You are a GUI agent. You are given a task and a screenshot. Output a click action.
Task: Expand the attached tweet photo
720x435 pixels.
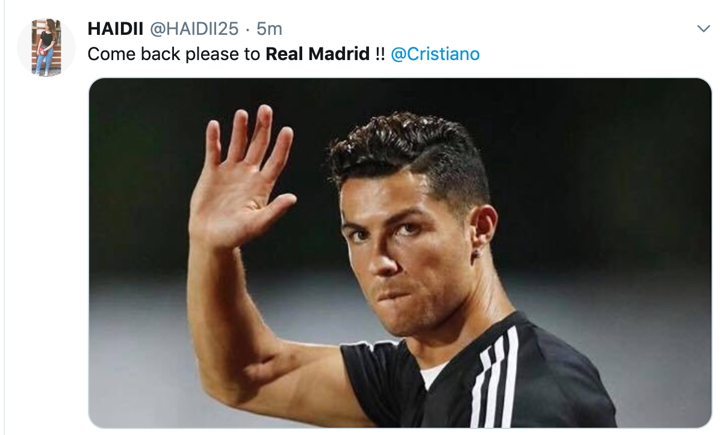coord(400,253)
